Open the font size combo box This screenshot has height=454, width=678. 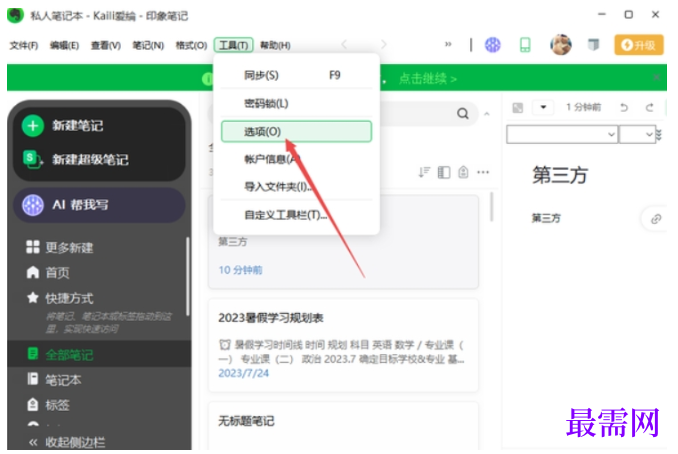point(637,134)
